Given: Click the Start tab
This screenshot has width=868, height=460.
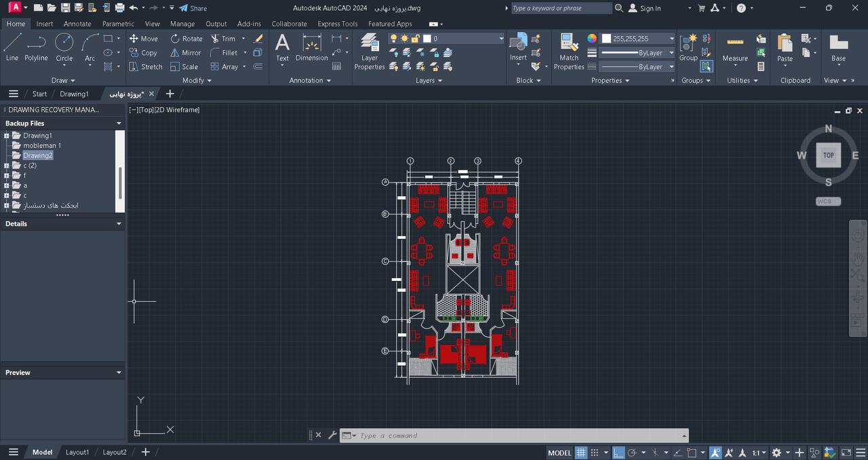Looking at the screenshot, I should point(39,94).
